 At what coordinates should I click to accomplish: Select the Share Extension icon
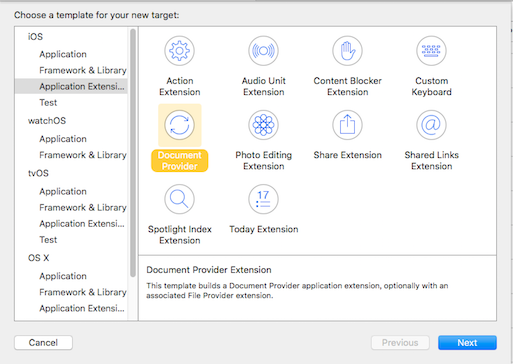click(347, 125)
